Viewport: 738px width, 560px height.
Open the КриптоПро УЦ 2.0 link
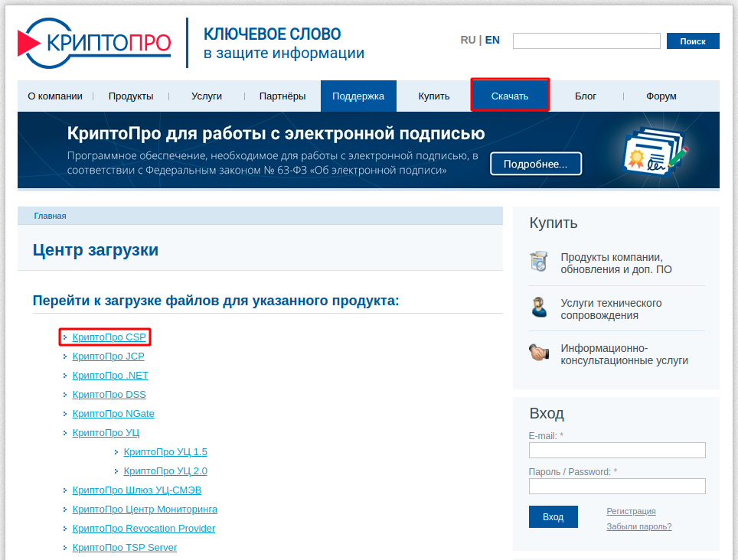165,471
